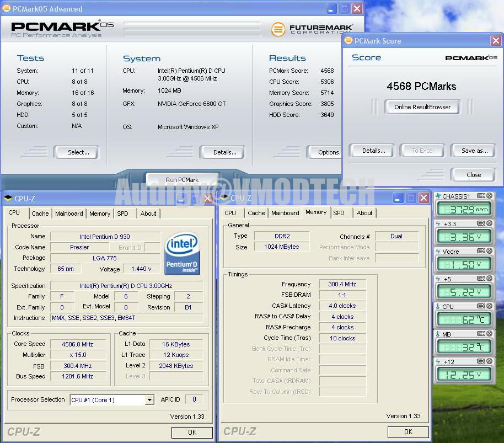This screenshot has width=504, height=443.
Task: Click the MB thermometer icon
Action: (x=438, y=334)
